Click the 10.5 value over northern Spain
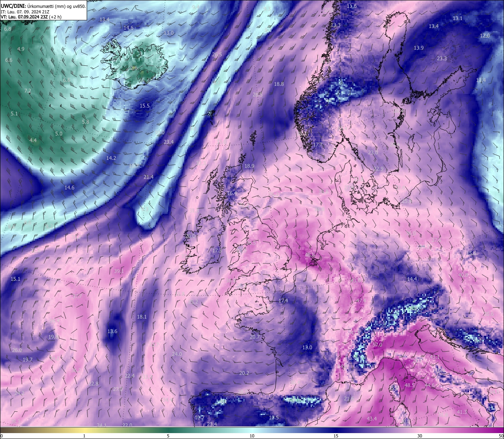Viewport: 504px width, 439px height. pos(274,417)
